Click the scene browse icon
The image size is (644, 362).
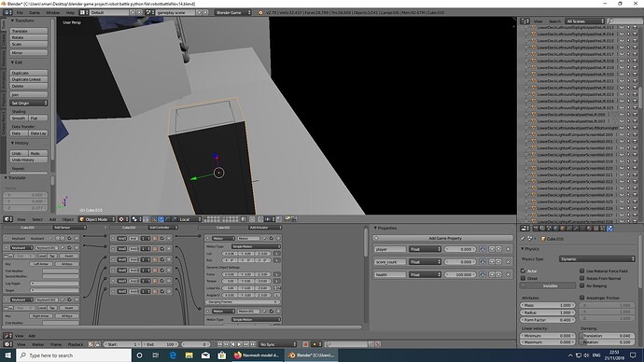pyautogui.click(x=150, y=13)
